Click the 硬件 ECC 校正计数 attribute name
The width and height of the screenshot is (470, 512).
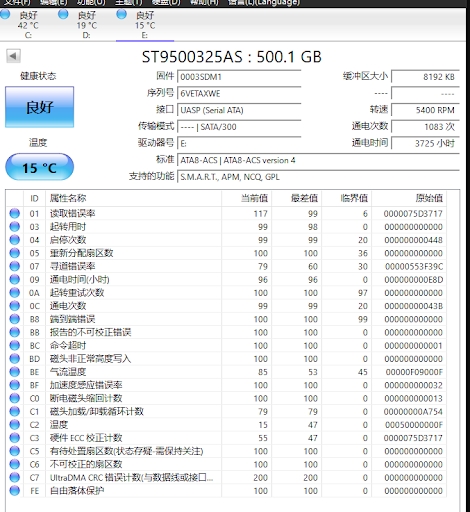86,438
